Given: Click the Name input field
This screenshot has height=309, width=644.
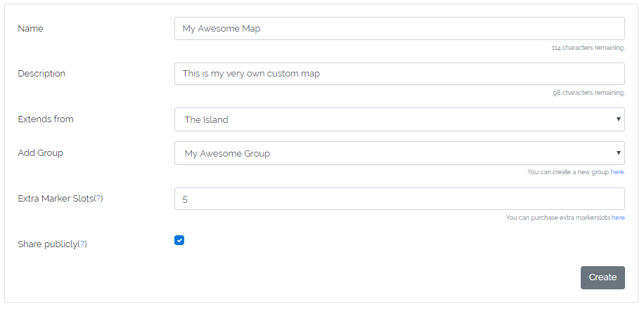Looking at the screenshot, I should tap(399, 29).
